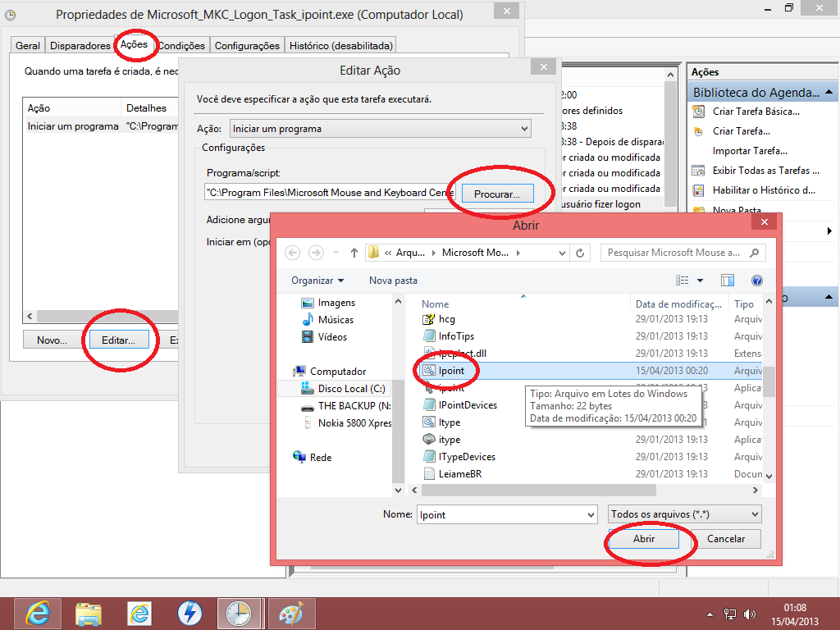
Task: Sort by the Data de modificação column
Action: coord(678,304)
